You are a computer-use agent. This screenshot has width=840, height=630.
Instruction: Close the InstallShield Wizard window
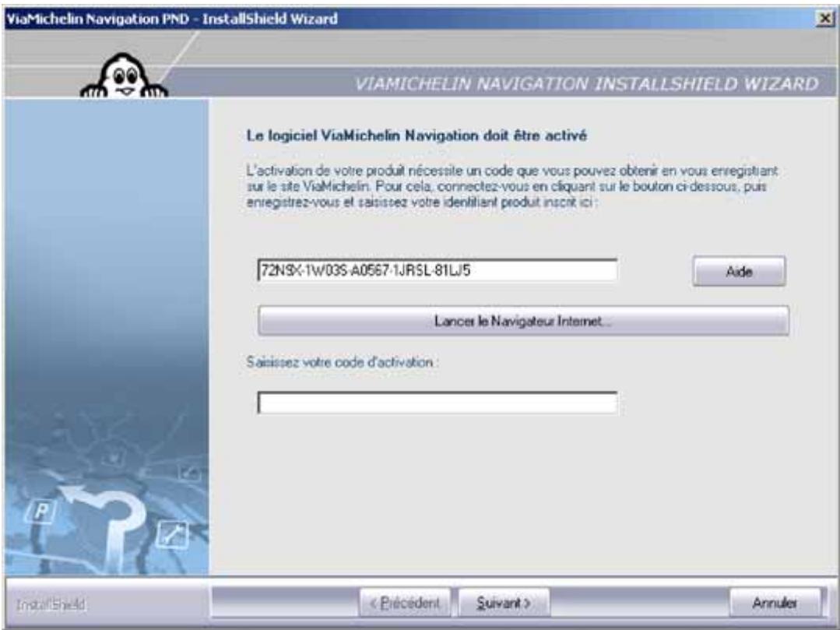825,19
